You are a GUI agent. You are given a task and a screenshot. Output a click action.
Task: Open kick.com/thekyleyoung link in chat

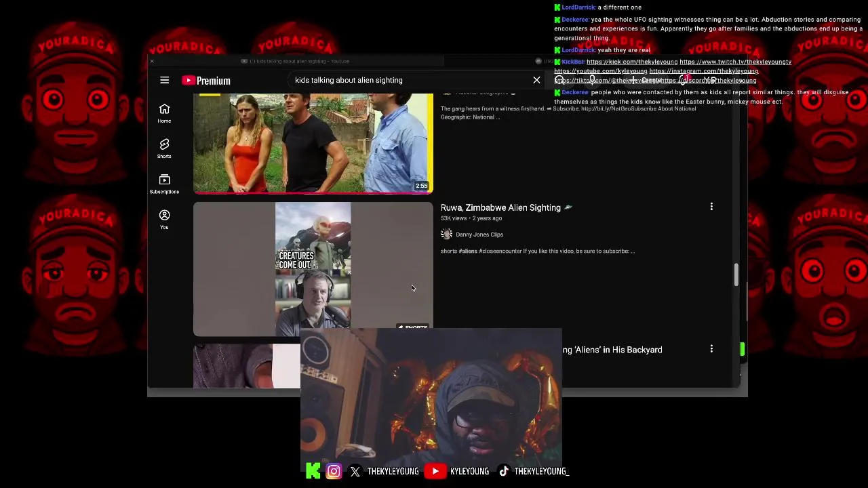(x=632, y=62)
